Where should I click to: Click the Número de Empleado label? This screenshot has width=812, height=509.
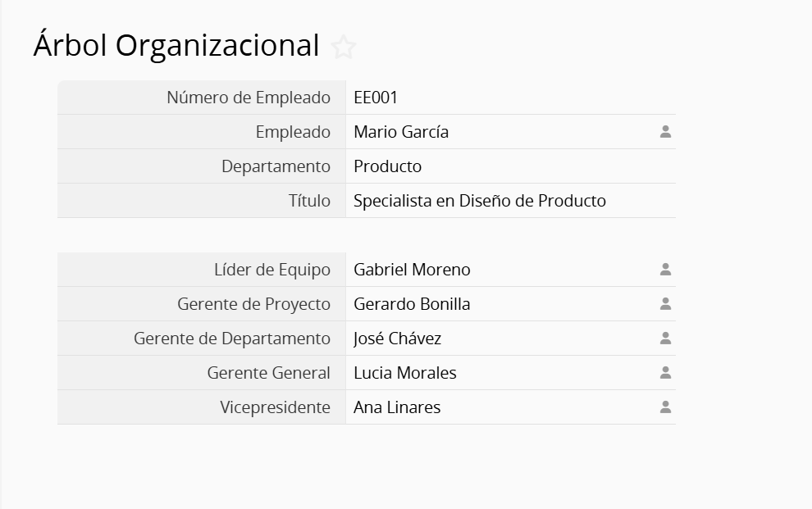pos(249,98)
